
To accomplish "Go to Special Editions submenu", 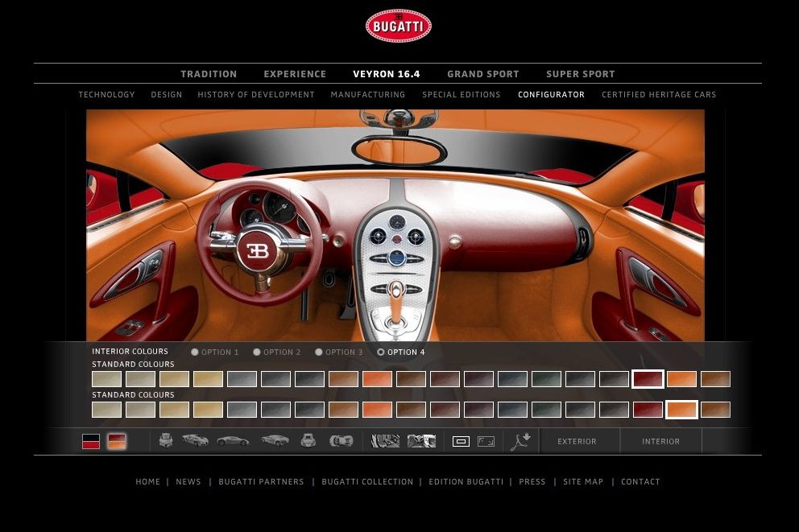I will (x=461, y=95).
